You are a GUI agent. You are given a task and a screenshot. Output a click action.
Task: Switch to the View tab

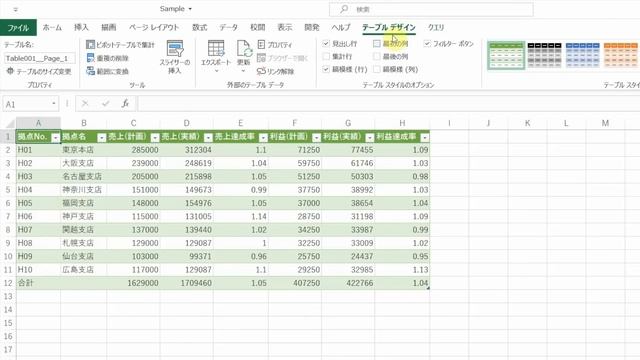click(x=284, y=27)
